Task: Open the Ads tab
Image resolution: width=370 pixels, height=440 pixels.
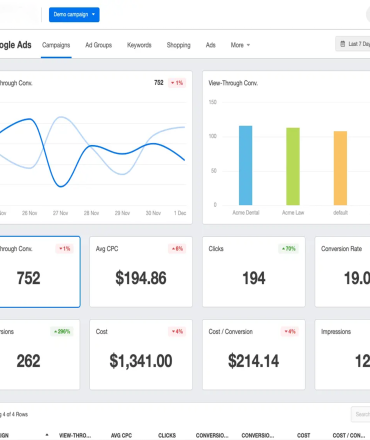Action: [210, 45]
